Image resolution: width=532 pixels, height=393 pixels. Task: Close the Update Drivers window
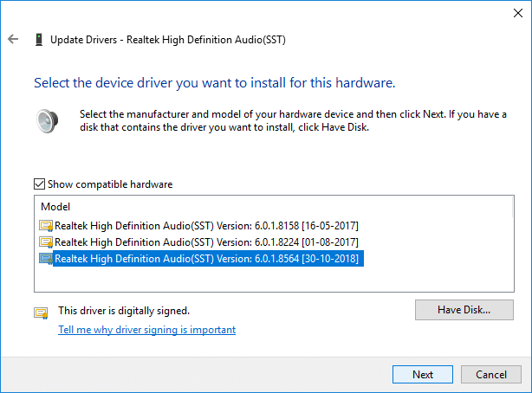pyautogui.click(x=511, y=13)
